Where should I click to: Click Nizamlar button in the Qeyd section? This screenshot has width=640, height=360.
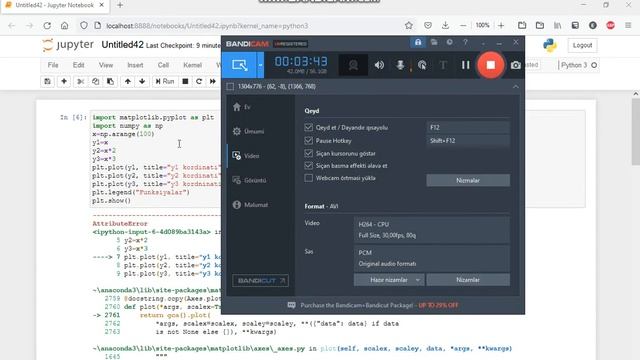[468, 180]
